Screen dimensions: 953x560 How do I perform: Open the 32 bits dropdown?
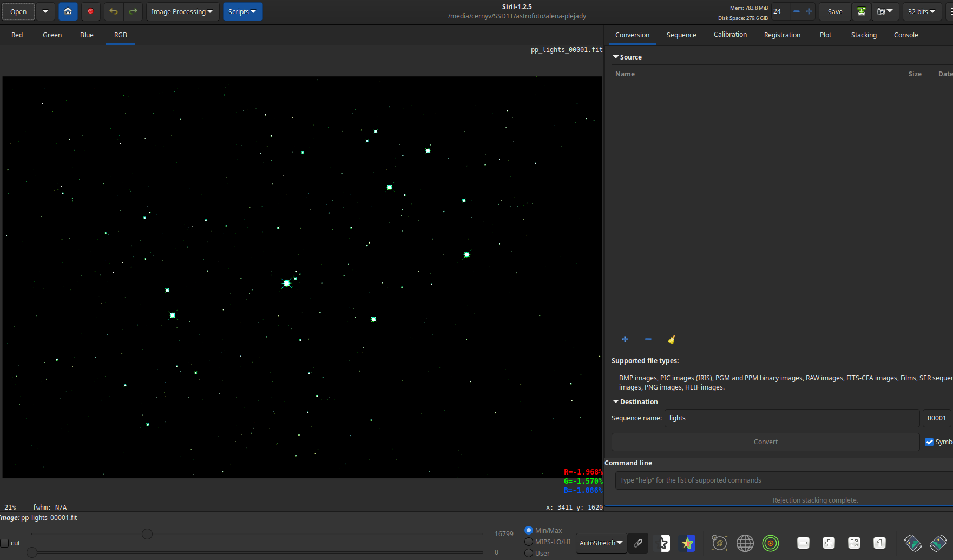(921, 11)
